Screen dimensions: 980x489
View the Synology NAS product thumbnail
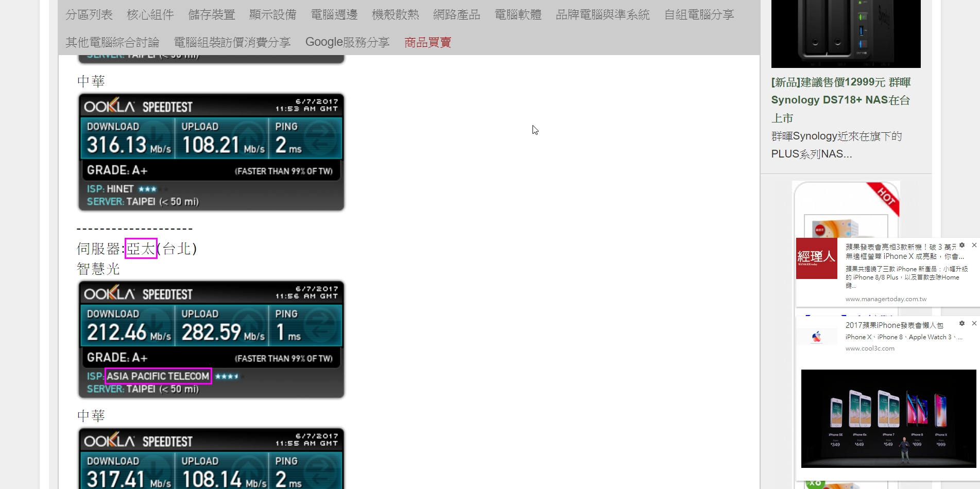846,34
